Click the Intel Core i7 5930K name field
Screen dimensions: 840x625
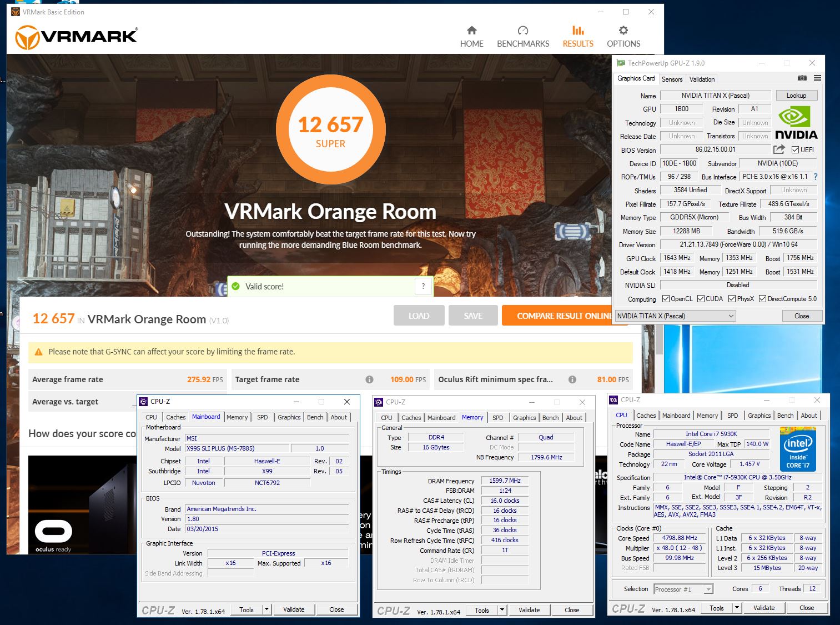pyautogui.click(x=711, y=434)
